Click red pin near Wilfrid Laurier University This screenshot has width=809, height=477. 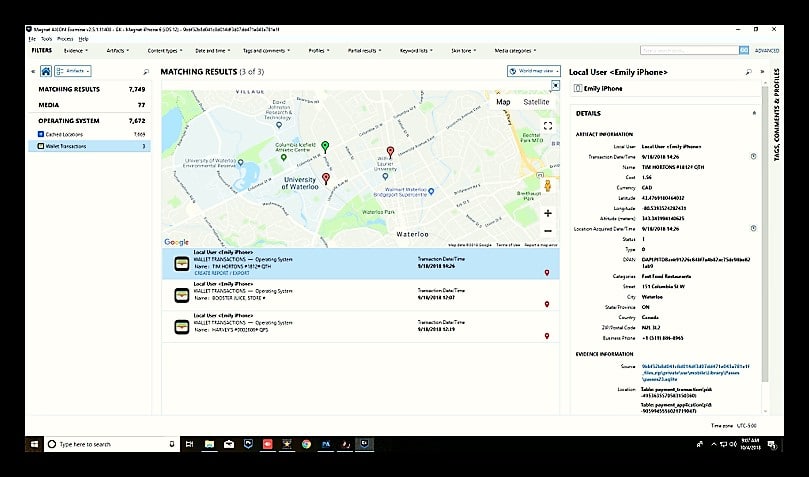[391, 152]
